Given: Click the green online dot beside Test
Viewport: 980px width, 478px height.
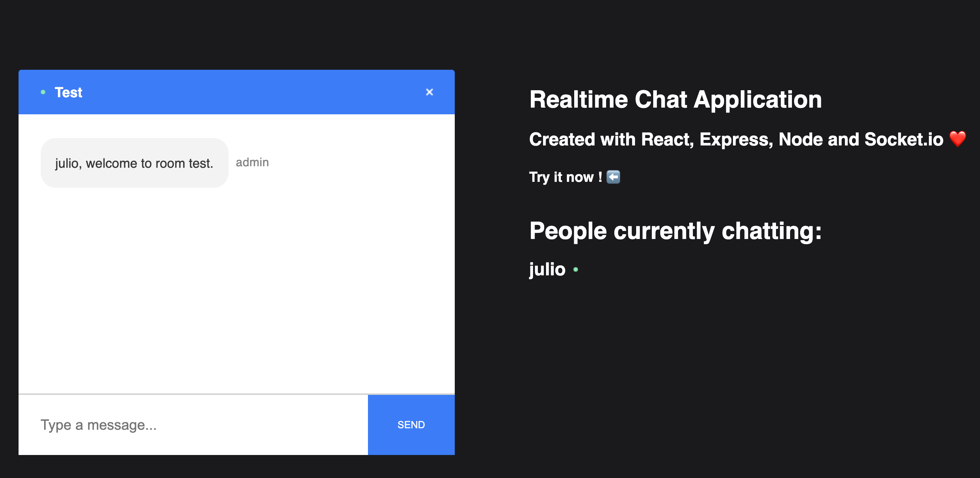Looking at the screenshot, I should [x=43, y=92].
